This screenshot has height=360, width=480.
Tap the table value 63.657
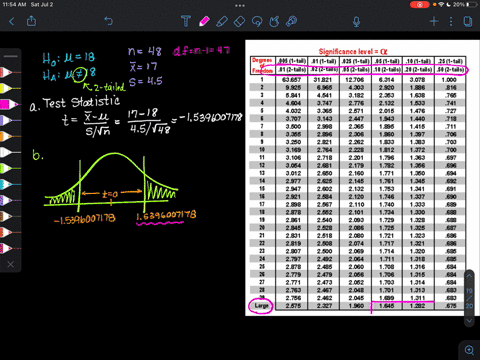click(291, 80)
